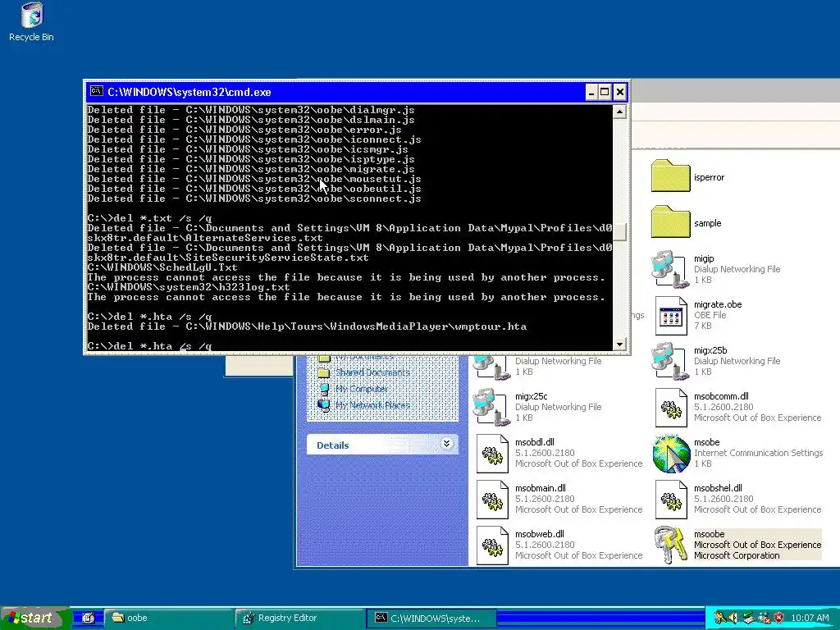Click the msobcomm.dll file name
Viewport: 840px width, 630px height.
[x=721, y=396]
